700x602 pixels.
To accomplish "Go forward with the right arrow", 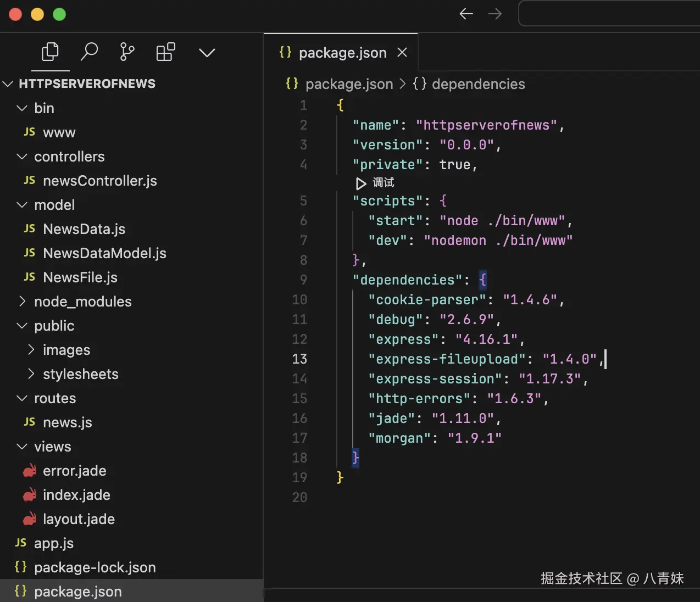I will tap(495, 14).
